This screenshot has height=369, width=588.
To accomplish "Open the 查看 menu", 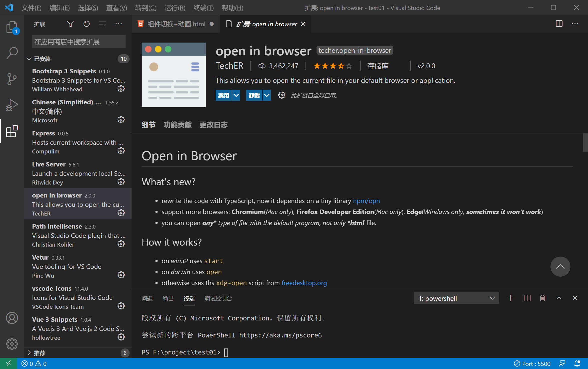I will [116, 8].
